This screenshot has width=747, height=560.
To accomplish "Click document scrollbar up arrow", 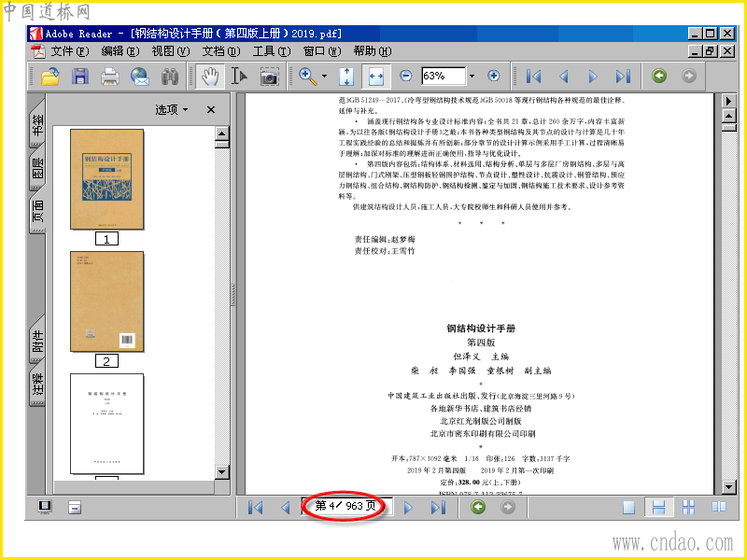I will [729, 116].
